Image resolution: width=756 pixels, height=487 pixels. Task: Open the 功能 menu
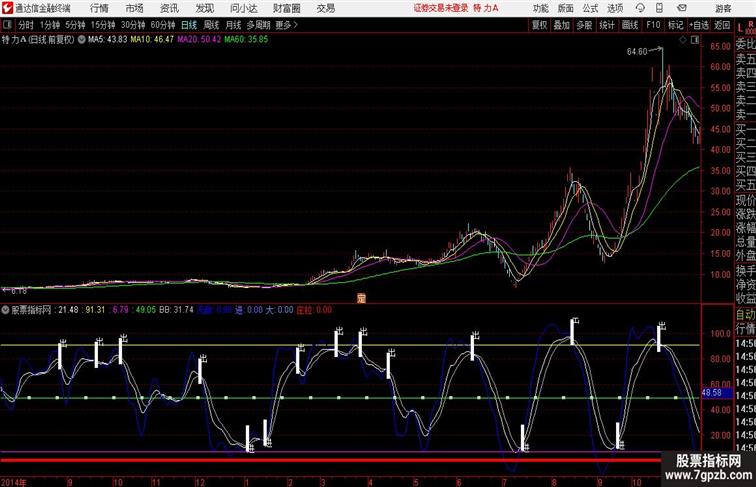point(540,8)
